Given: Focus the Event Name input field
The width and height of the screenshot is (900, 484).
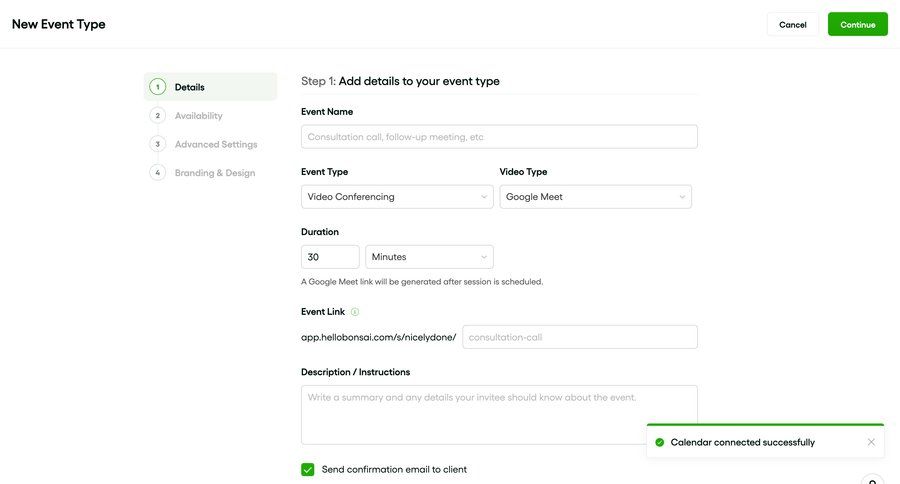Looking at the screenshot, I should 499,137.
